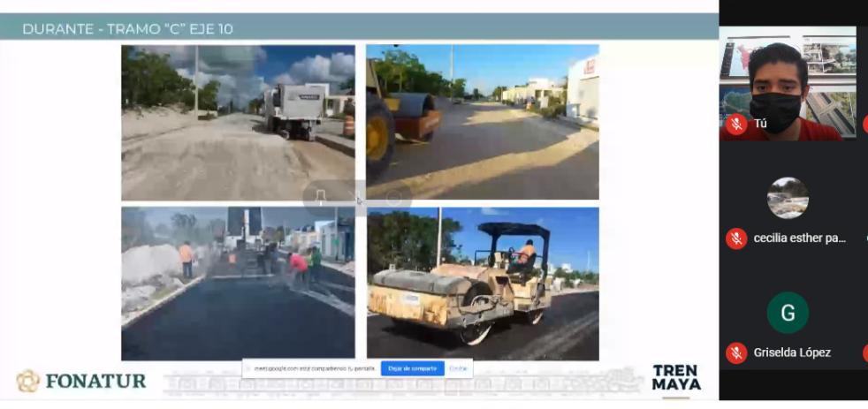Click the road roller photo bottom-right
This screenshot has height=409, width=868.
483,284
